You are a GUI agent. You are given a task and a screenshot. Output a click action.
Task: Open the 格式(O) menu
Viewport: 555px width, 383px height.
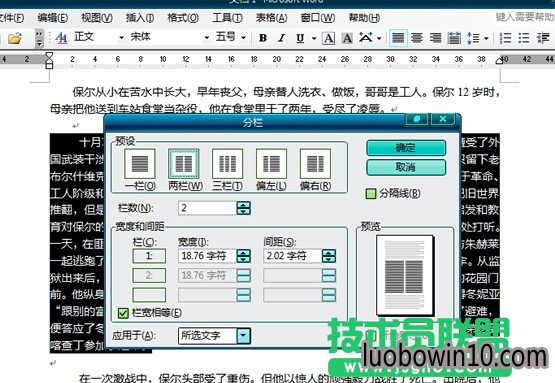pos(183,17)
